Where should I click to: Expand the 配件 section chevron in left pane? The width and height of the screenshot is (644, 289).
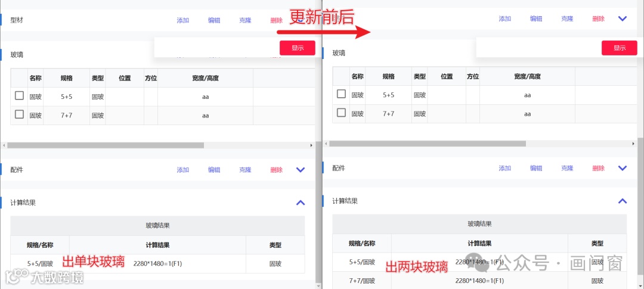coord(301,170)
